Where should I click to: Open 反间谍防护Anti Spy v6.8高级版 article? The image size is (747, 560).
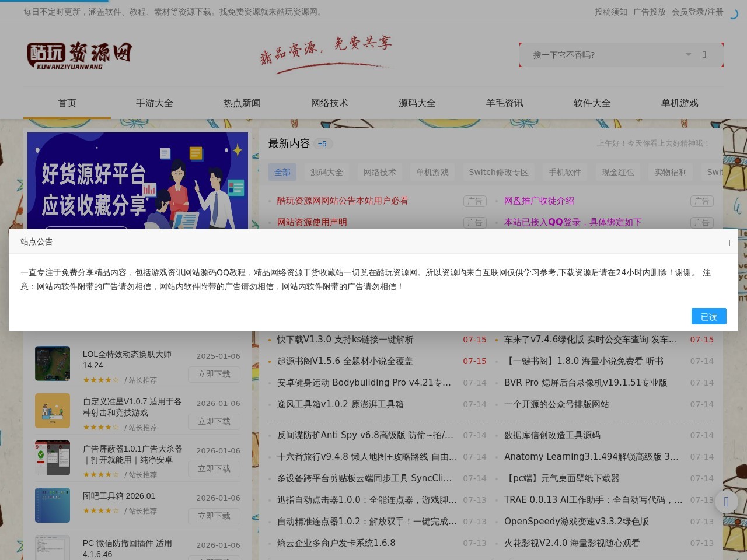coord(365,435)
